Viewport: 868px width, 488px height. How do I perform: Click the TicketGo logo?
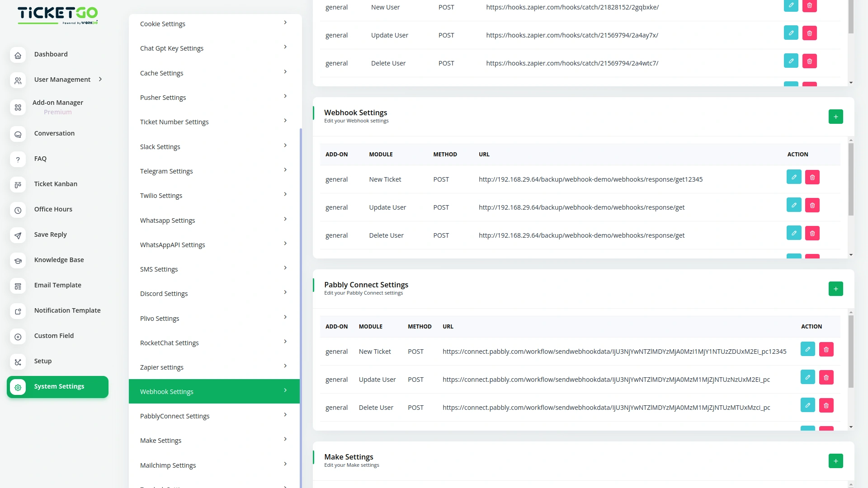click(57, 15)
